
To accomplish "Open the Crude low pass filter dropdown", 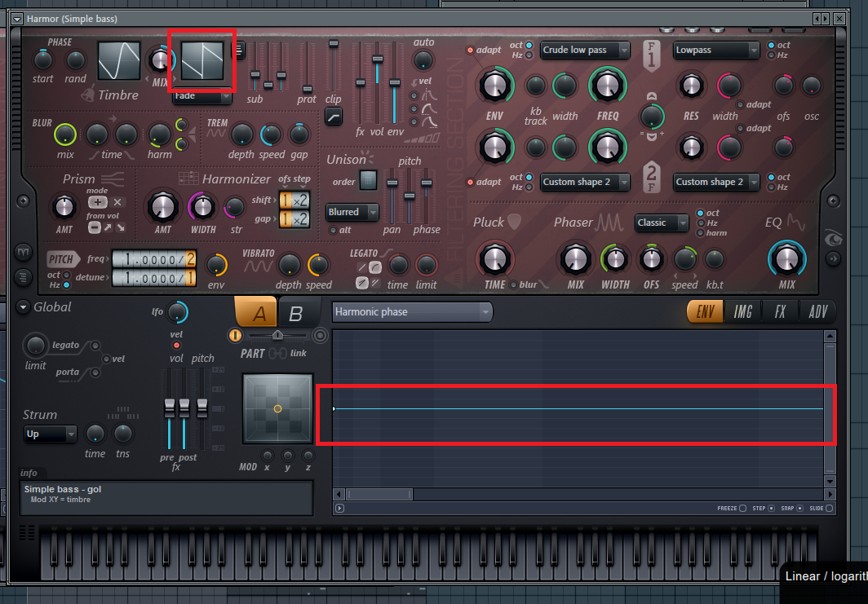I will pyautogui.click(x=585, y=50).
